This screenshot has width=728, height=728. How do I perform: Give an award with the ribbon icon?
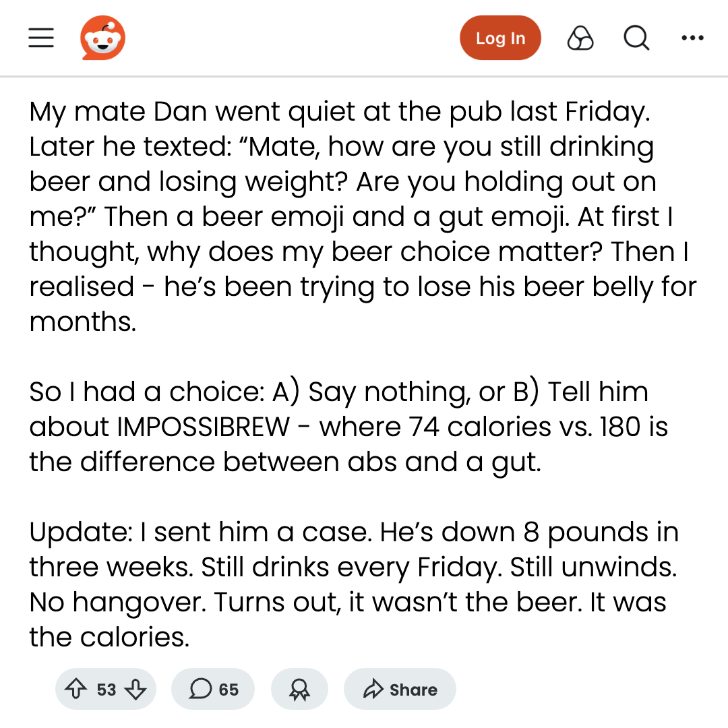299,689
